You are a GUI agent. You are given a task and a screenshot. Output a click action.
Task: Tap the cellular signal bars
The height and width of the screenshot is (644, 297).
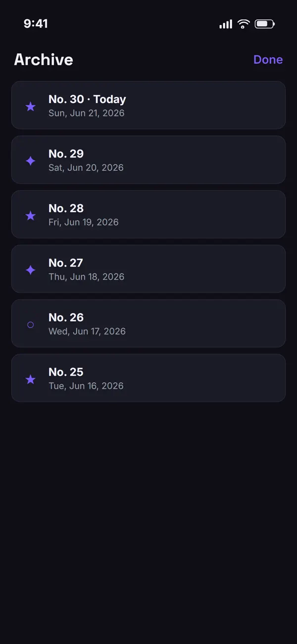click(226, 24)
